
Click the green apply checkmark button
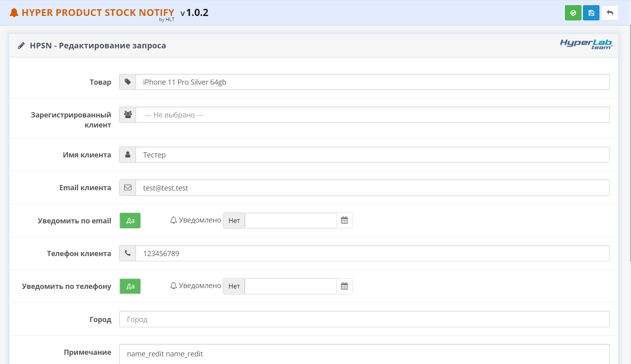coord(573,13)
